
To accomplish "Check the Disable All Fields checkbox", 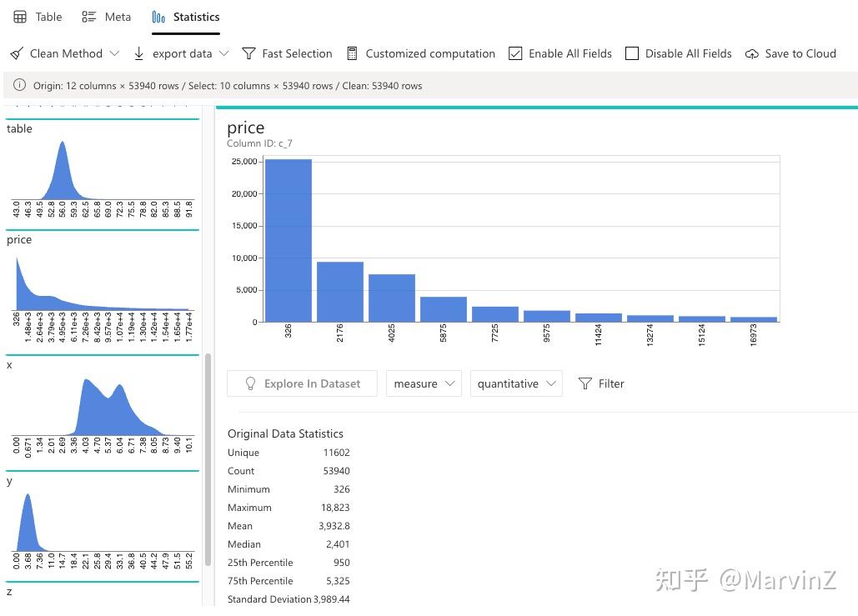I will (x=631, y=53).
